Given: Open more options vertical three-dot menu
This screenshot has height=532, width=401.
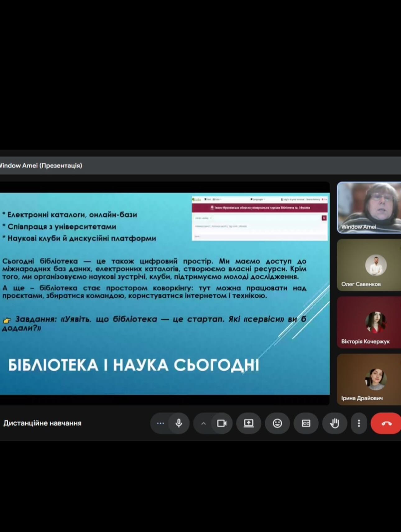Looking at the screenshot, I should (359, 423).
